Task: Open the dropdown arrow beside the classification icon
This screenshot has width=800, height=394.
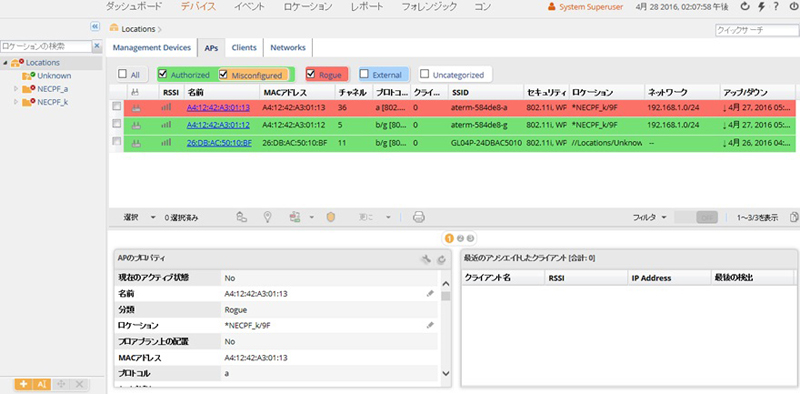Action: pos(312,217)
